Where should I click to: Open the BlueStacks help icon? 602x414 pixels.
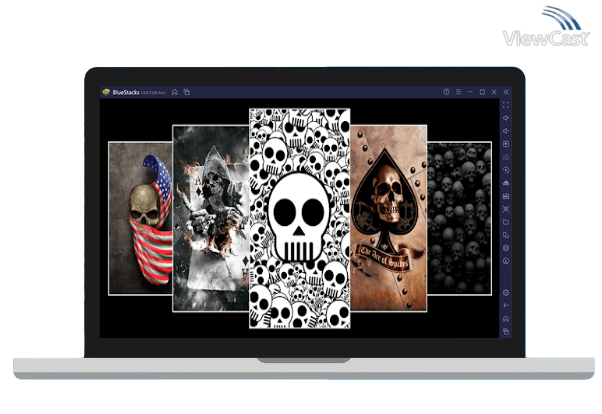pyautogui.click(x=446, y=92)
